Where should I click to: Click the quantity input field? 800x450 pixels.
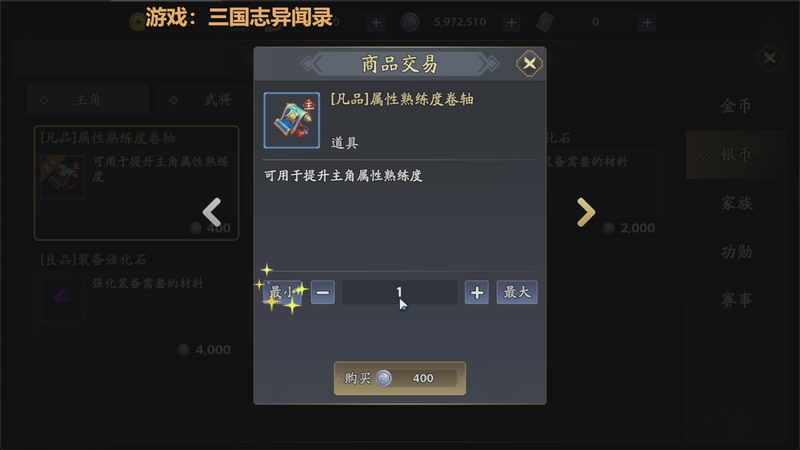click(x=399, y=292)
